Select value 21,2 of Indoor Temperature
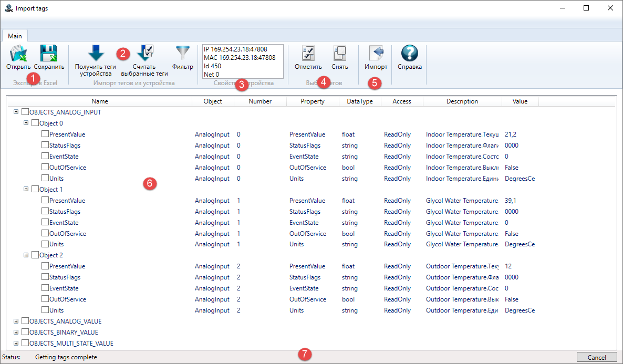The width and height of the screenshot is (623, 364). [x=511, y=134]
